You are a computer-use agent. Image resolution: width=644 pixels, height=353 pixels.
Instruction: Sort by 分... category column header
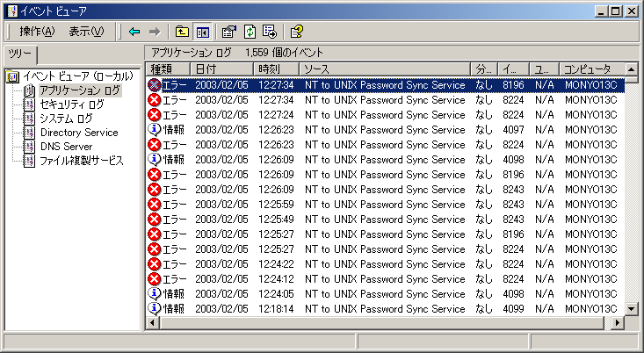[484, 69]
